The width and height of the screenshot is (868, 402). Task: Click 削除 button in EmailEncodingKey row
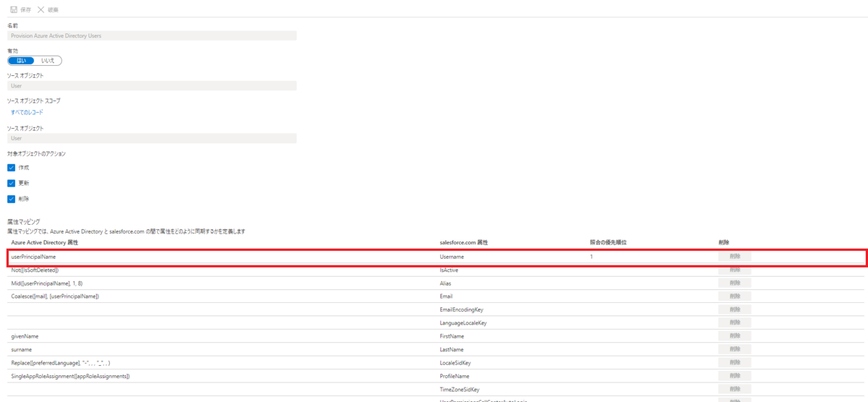pyautogui.click(x=735, y=309)
